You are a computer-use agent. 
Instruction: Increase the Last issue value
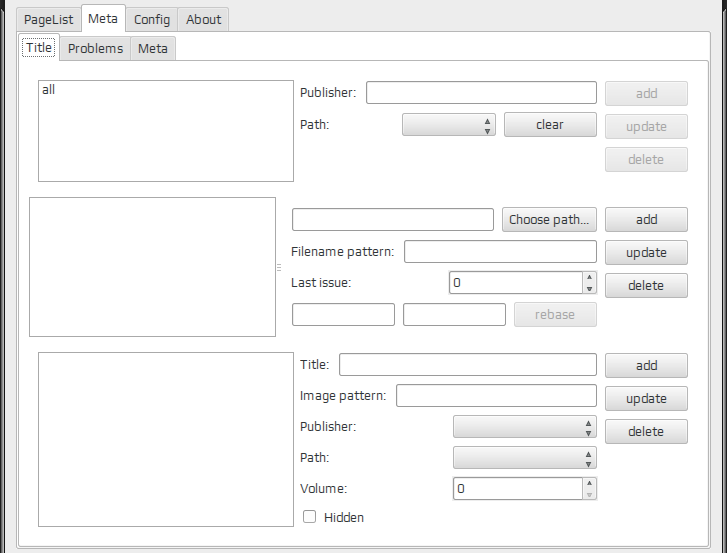pos(589,277)
